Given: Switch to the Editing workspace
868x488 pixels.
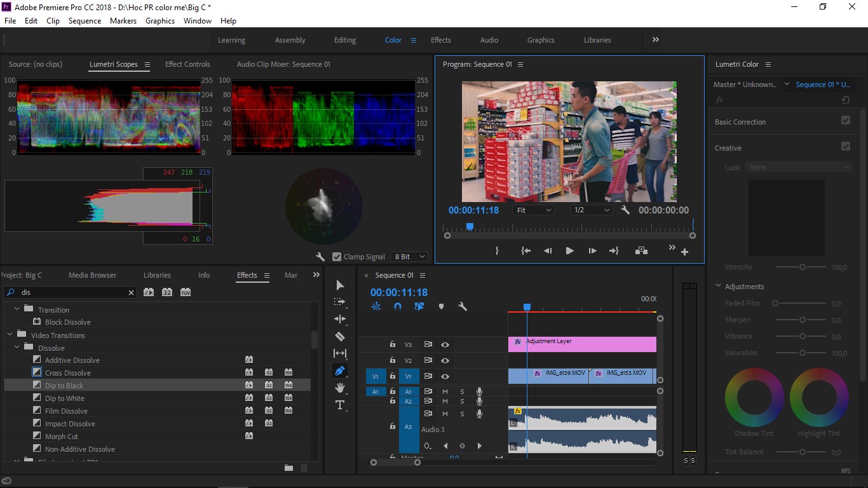Looking at the screenshot, I should pos(345,40).
